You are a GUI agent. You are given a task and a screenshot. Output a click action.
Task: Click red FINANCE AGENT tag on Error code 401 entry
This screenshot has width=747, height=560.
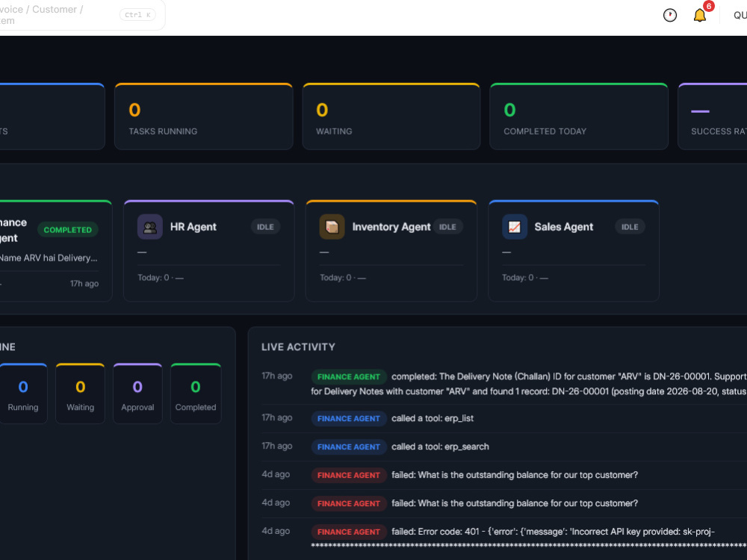tap(349, 532)
